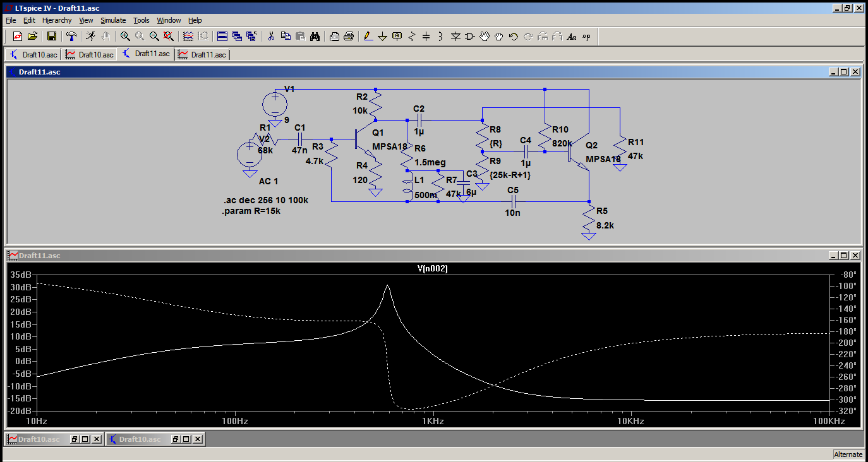Image resolution: width=868 pixels, height=462 pixels.
Task: Open the Control Panel hammer icon
Action: [x=71, y=37]
